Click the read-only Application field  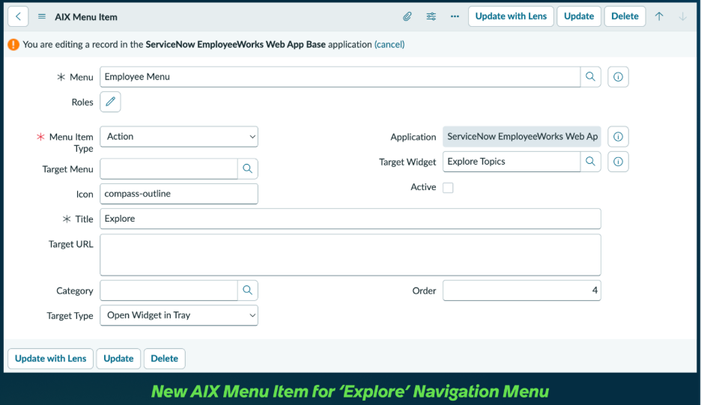[x=522, y=137]
